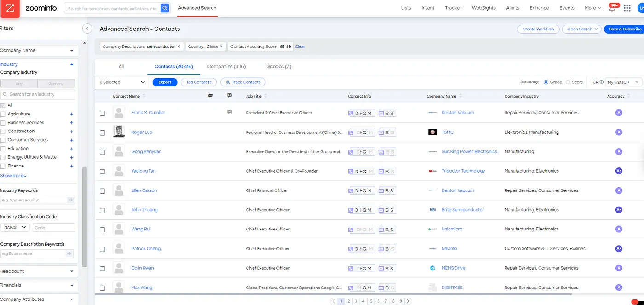644x305 pixels.
Task: Submit Industry Keywords with the arrow button
Action: (x=70, y=200)
